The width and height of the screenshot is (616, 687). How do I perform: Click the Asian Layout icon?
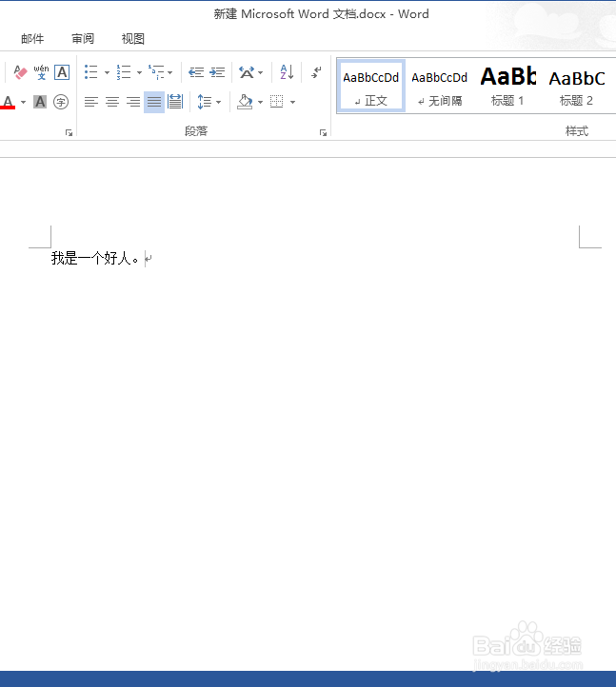247,72
